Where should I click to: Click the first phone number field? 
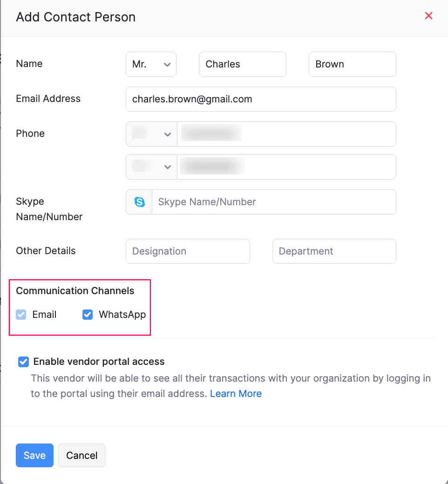pos(286,134)
